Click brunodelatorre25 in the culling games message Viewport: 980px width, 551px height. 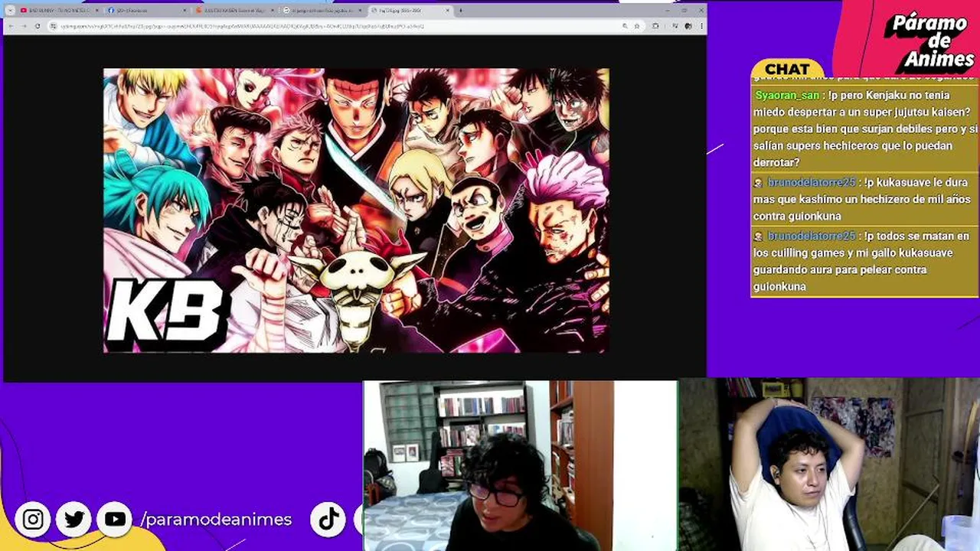[x=812, y=236]
